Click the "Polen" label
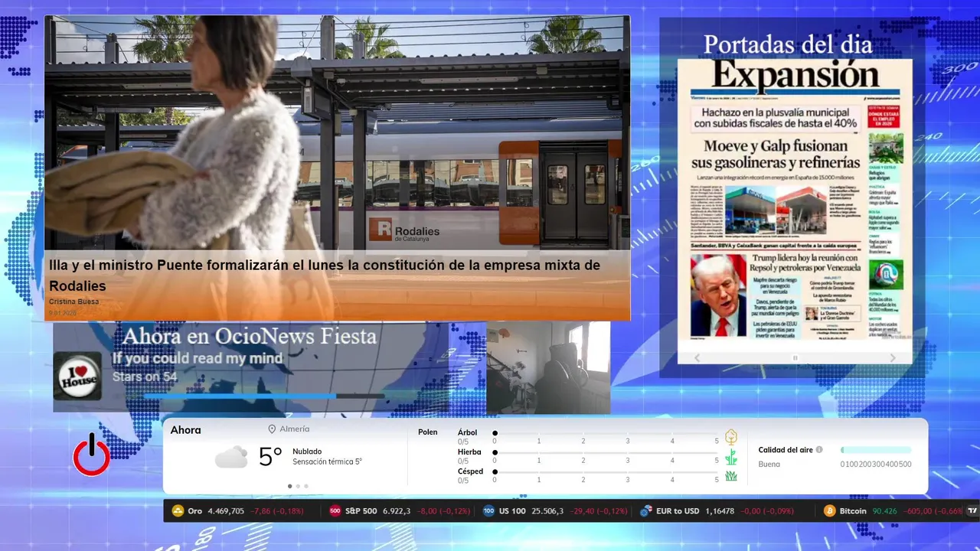 428,432
